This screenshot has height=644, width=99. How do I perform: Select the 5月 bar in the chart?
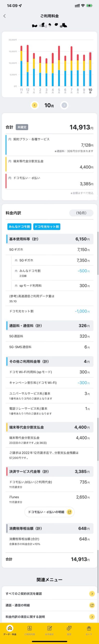pyautogui.click(x=59, y=66)
